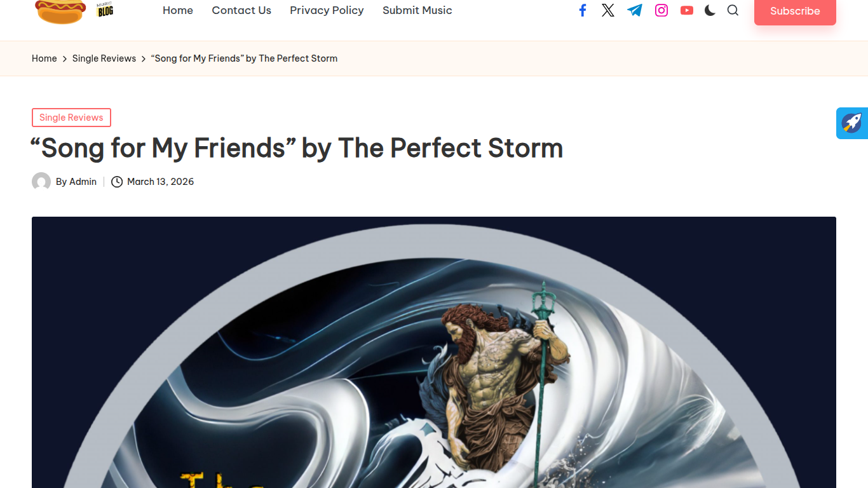Open the Telegram social icon
The image size is (868, 488).
tap(635, 10)
